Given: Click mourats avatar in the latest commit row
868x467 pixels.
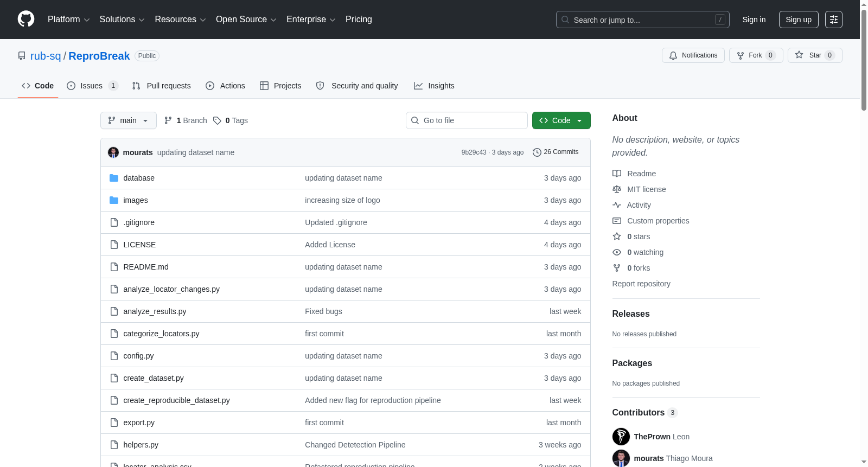Looking at the screenshot, I should (x=113, y=152).
